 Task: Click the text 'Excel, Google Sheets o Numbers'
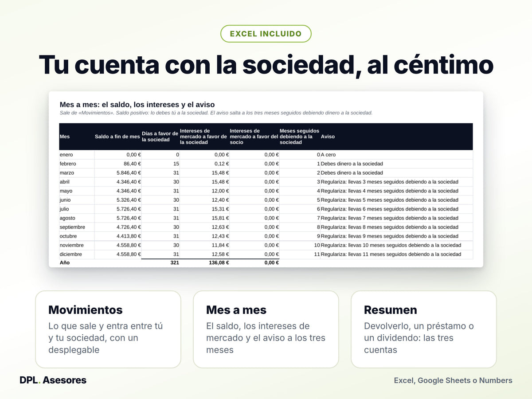(453, 380)
